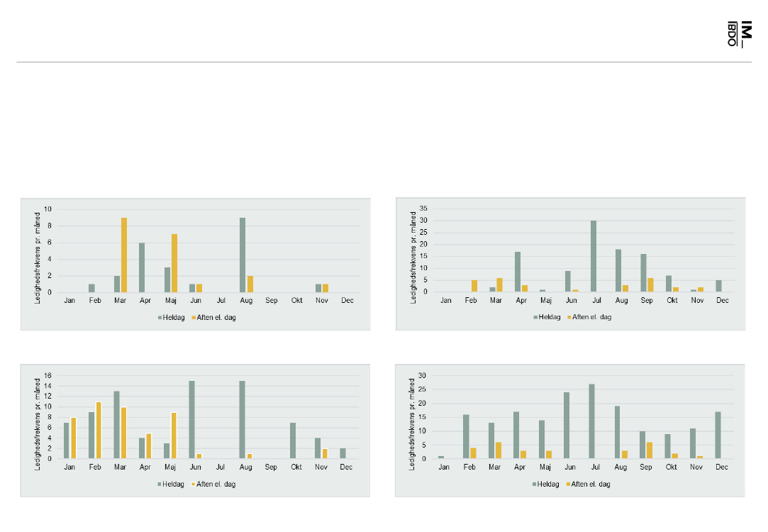This screenshot has height=532, width=768.
Task: Click the yellow Aften el. dag swatch in top-right chart
Action: pos(569,318)
